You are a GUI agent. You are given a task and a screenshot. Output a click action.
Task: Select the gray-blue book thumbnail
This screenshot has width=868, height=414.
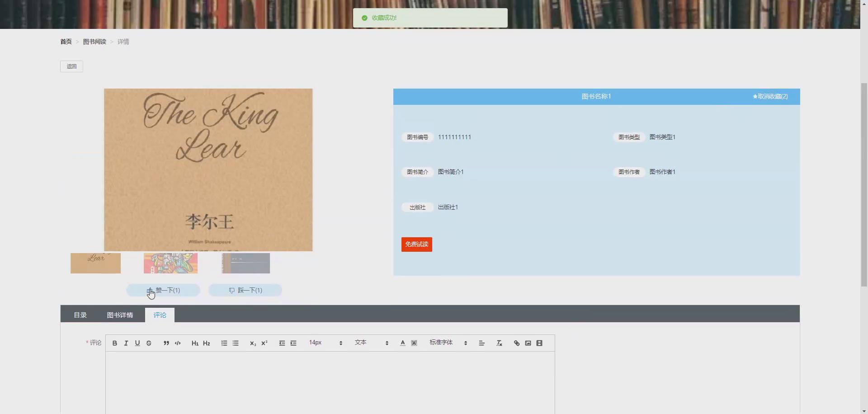pyautogui.click(x=246, y=263)
